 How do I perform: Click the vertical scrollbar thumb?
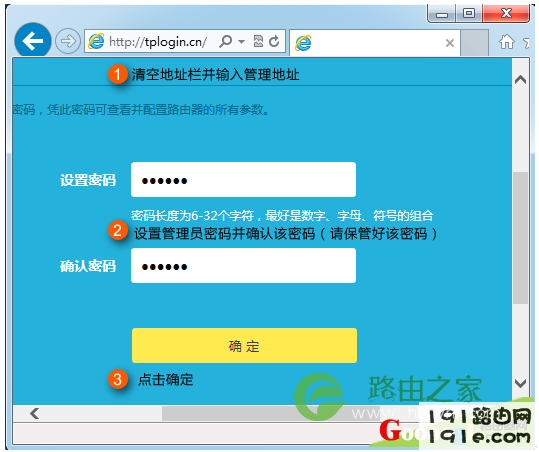pos(520,238)
